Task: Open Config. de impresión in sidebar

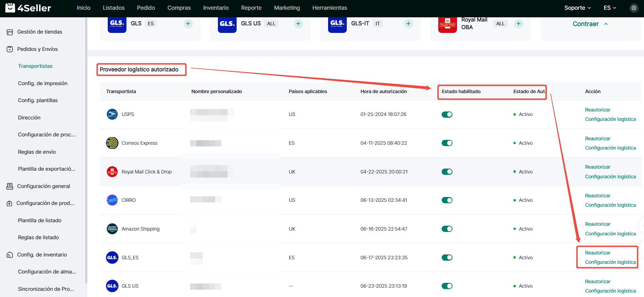Action: (x=43, y=83)
